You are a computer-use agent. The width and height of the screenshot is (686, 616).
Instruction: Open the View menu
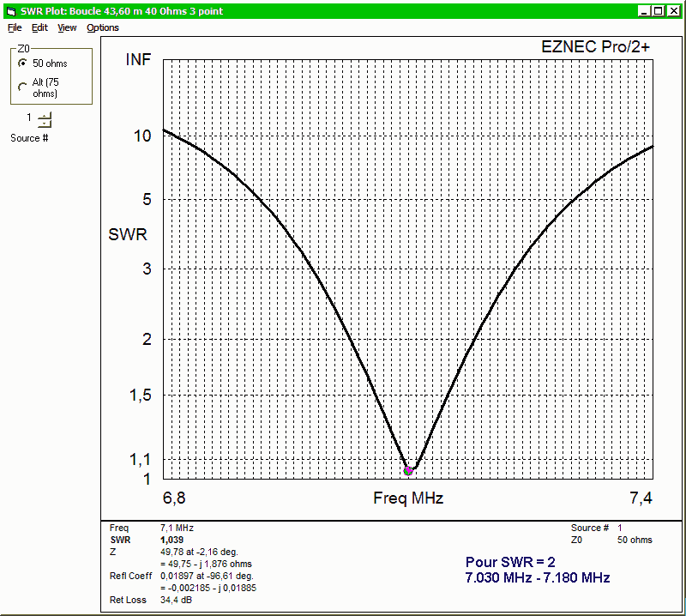coord(67,27)
